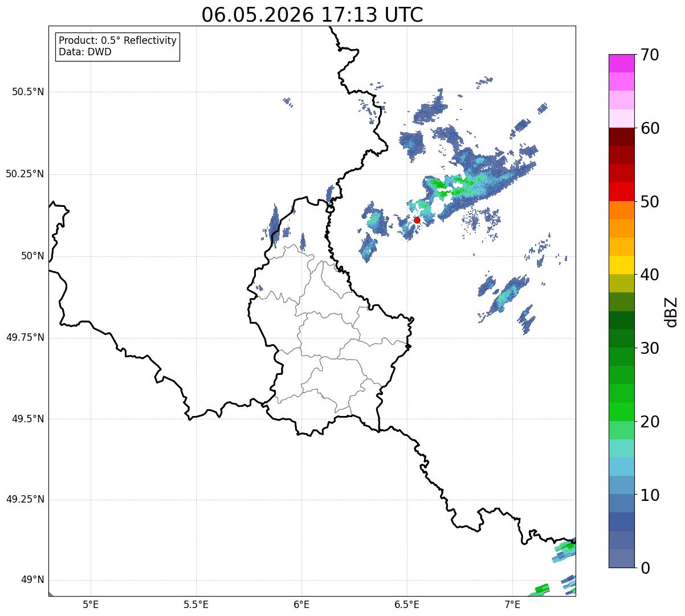This screenshot has height=616, width=685.
Task: Click the red radar site marker
Action: click(417, 220)
